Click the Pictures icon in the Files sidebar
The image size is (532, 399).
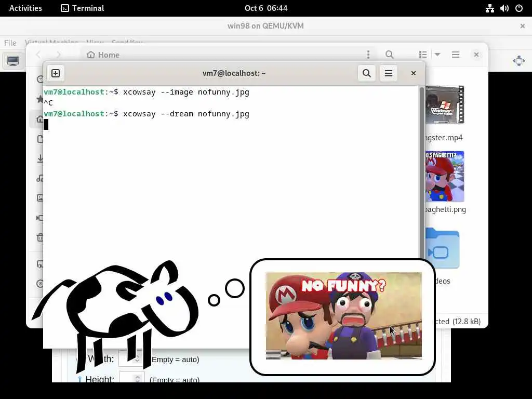coord(40,198)
